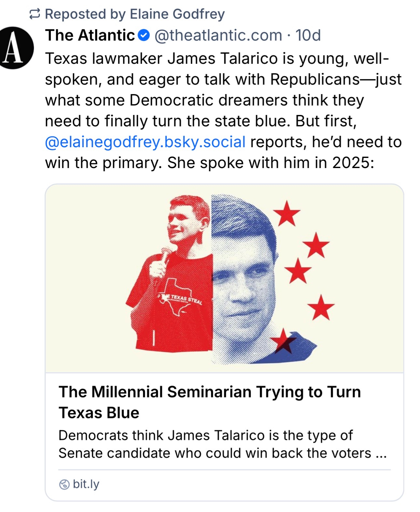The image size is (420, 512).
Task: Open The Atlantic display name
Action: pyautogui.click(x=90, y=35)
